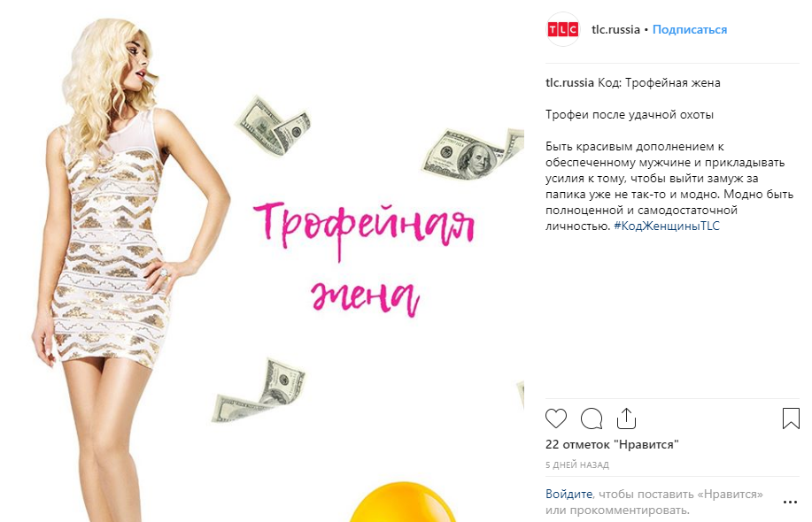812x522 pixels.
Task: Open the comment bubble icon
Action: (x=592, y=418)
